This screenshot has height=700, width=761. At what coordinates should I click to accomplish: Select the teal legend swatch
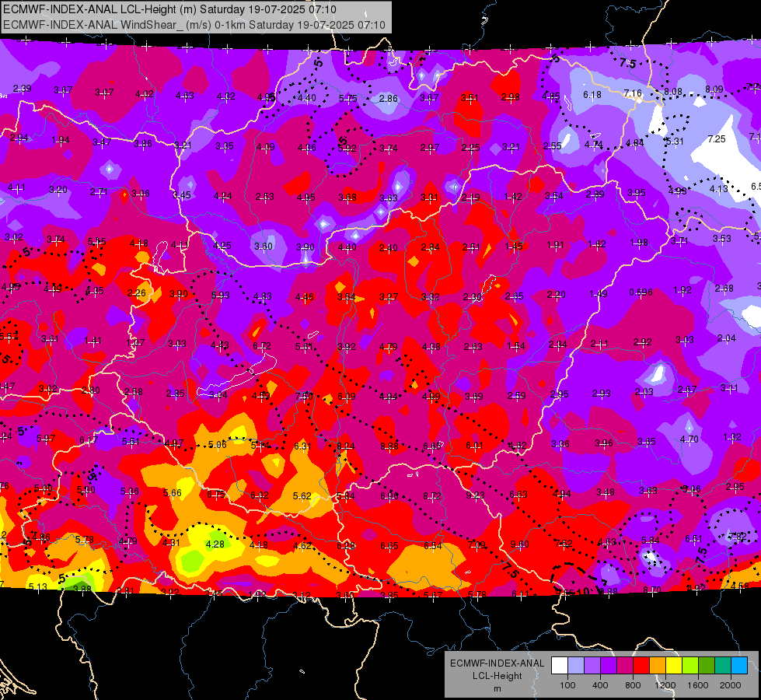pyautogui.click(x=723, y=666)
